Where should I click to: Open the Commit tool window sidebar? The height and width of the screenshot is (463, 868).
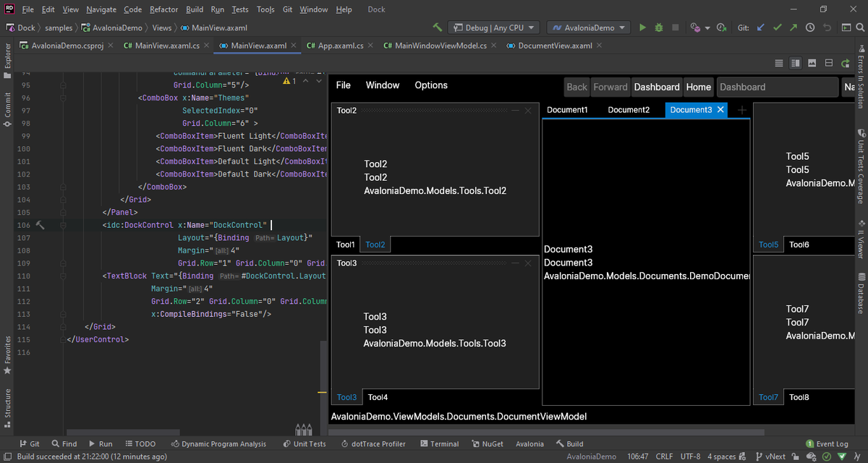[x=8, y=111]
